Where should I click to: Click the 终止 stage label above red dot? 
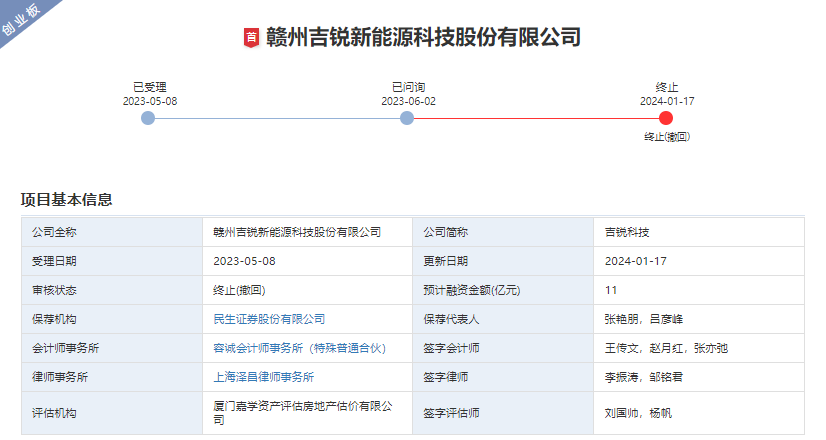[667, 87]
